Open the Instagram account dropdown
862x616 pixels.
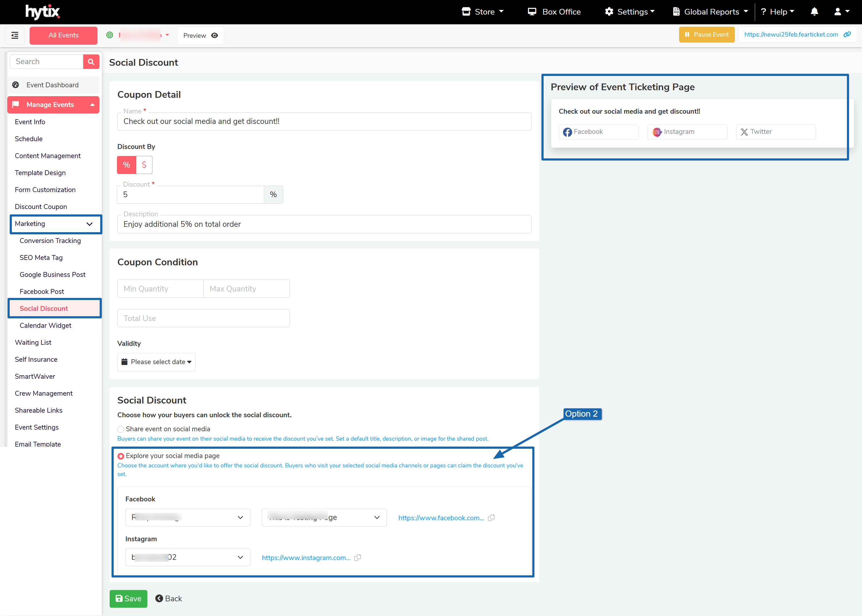click(187, 557)
